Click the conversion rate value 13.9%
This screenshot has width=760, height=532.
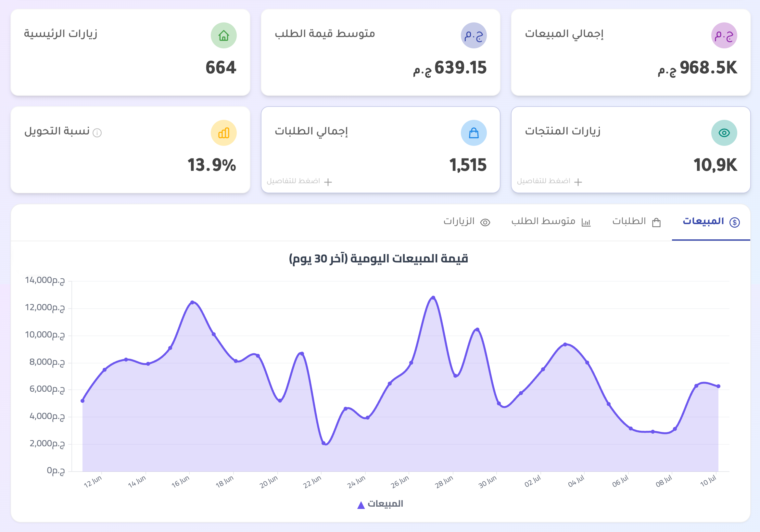(212, 164)
